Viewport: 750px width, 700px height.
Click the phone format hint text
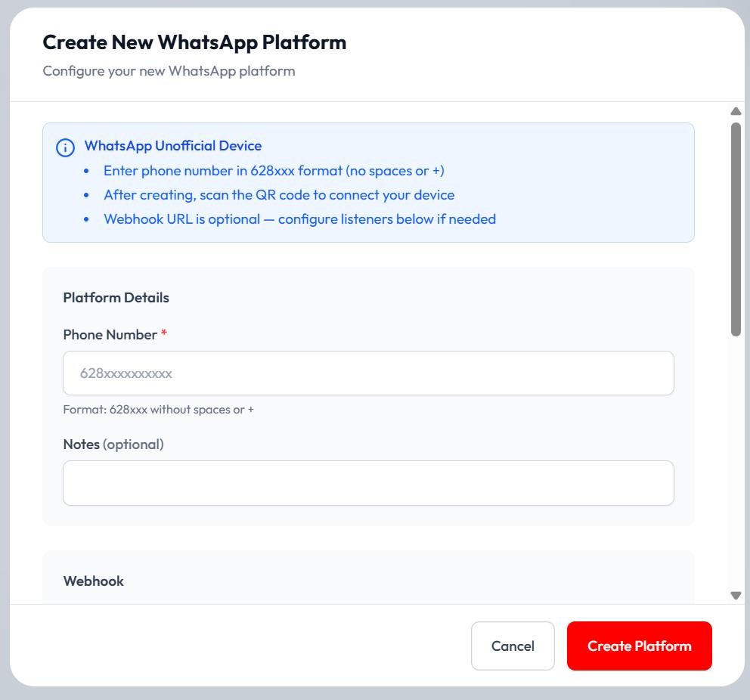coord(158,410)
